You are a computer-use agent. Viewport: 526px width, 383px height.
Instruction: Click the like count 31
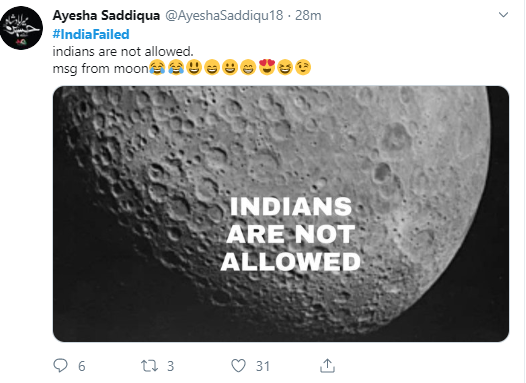click(x=263, y=366)
